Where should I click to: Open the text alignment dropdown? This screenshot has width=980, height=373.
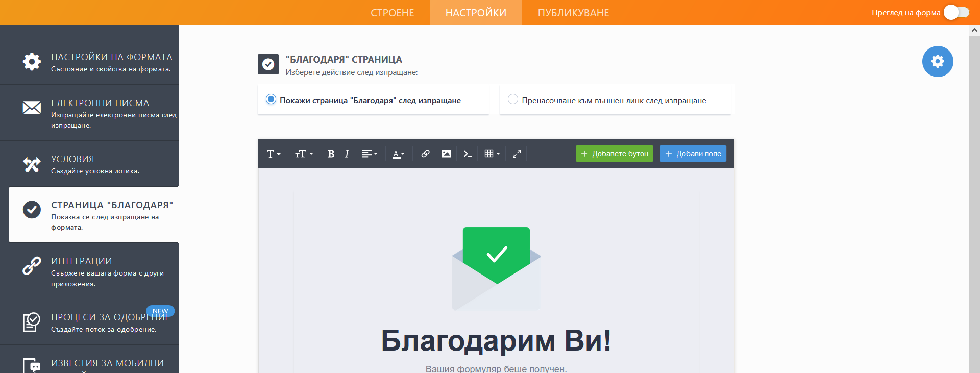pyautogui.click(x=370, y=154)
